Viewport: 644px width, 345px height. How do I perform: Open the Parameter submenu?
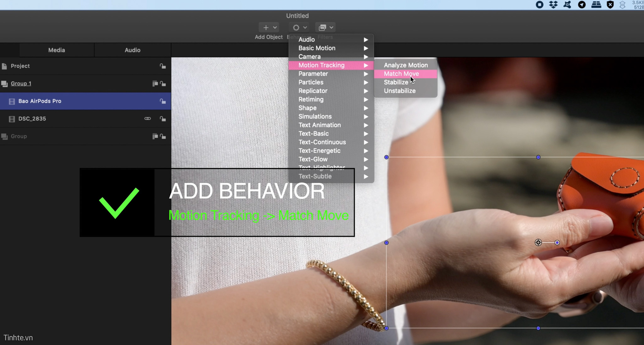point(331,74)
